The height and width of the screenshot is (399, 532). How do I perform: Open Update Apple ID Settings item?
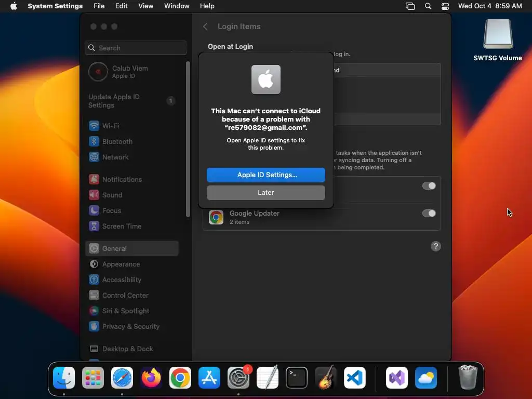pos(131,101)
